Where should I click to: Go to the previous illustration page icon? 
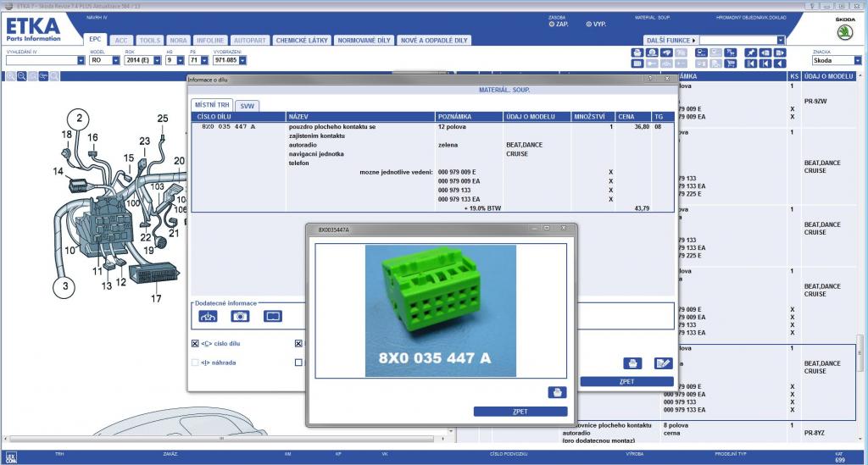[x=765, y=53]
